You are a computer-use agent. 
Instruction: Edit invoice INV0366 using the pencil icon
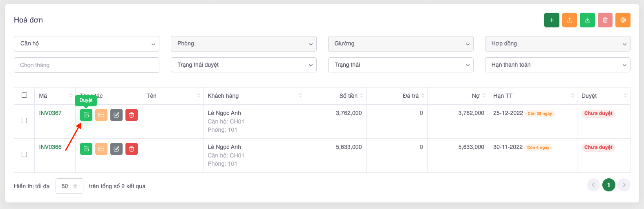coord(116,149)
